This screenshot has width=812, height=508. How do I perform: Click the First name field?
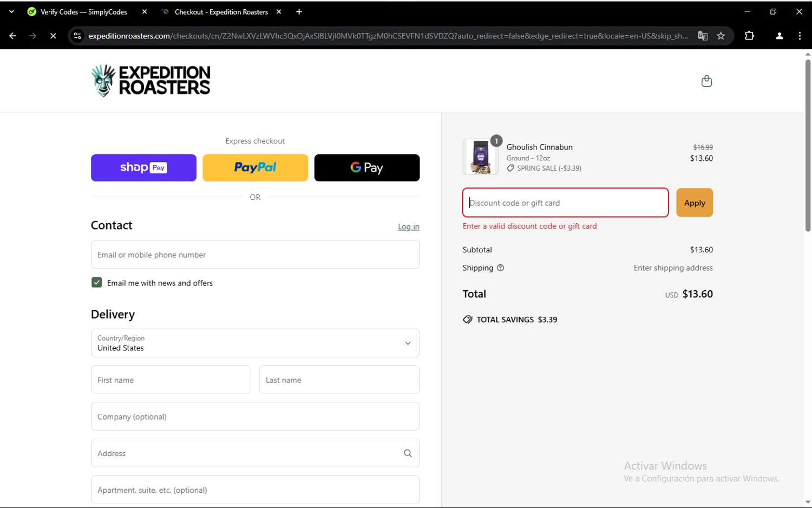coord(171,380)
